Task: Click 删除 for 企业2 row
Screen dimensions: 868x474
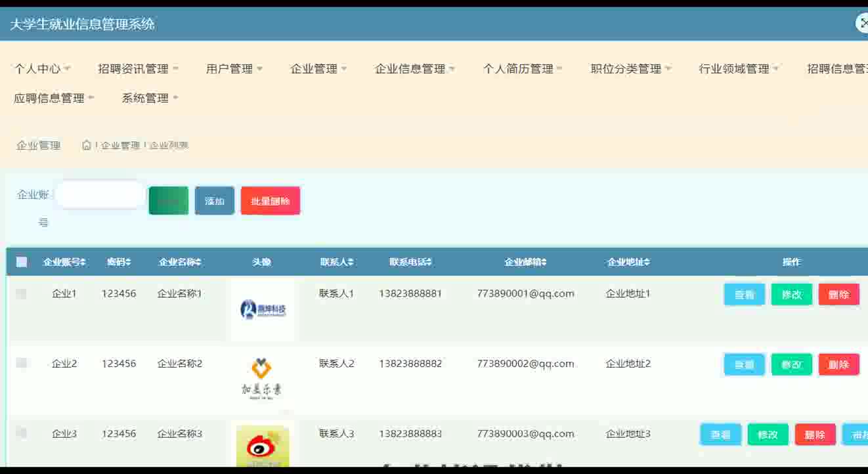Action: (x=839, y=364)
